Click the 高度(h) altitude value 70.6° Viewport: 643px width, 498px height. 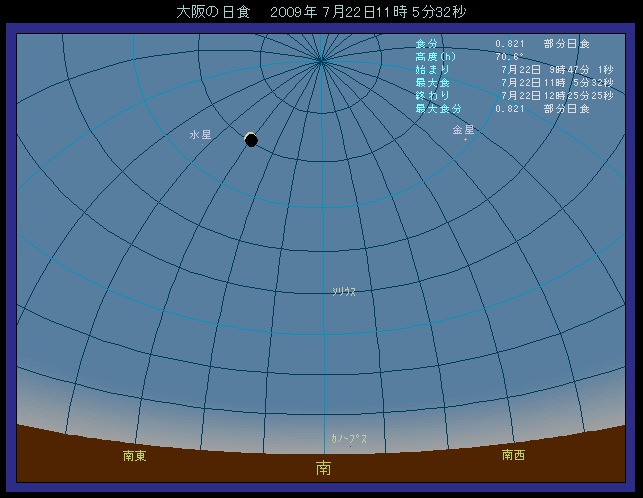[510, 57]
